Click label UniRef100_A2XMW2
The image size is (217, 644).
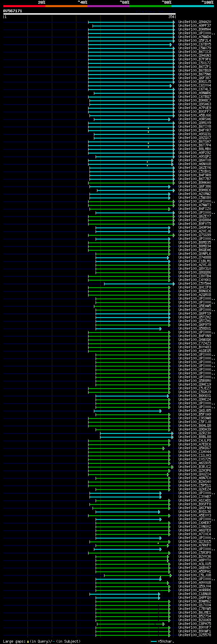tap(195, 194)
